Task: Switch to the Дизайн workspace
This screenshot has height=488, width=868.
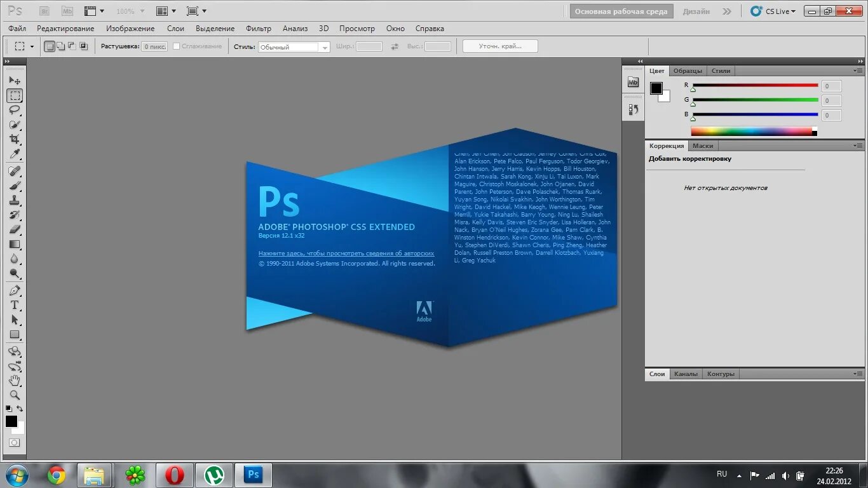Action: coord(696,11)
